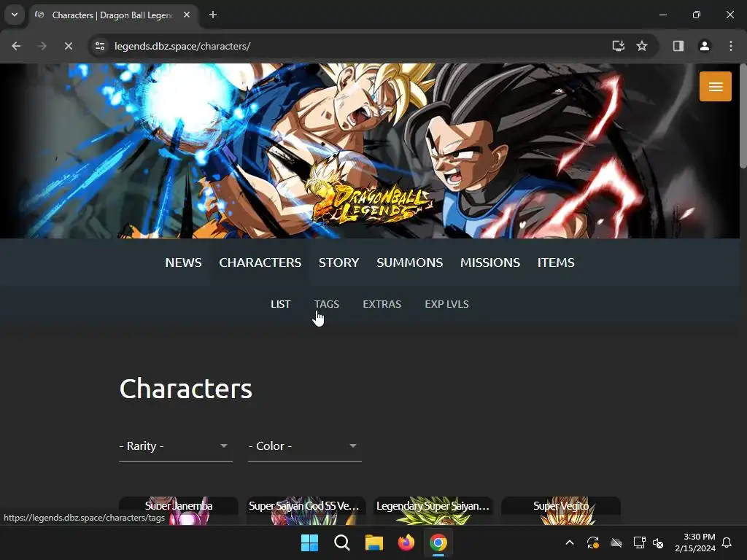
Task: Open the orange hamburger menu button
Action: pos(715,86)
